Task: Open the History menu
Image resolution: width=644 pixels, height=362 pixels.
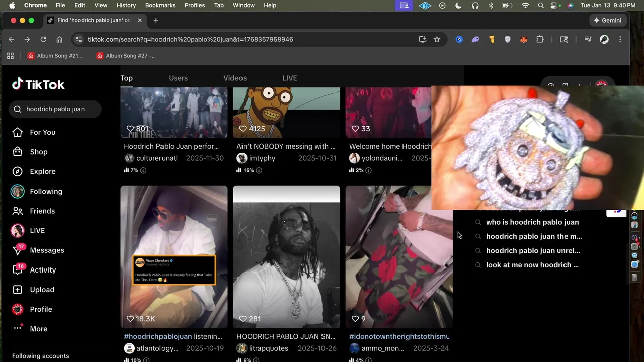Action: [x=126, y=5]
